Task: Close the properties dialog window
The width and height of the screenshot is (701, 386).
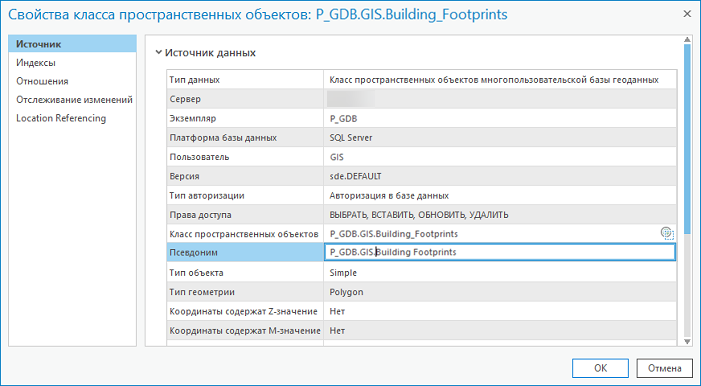Action: click(x=687, y=14)
